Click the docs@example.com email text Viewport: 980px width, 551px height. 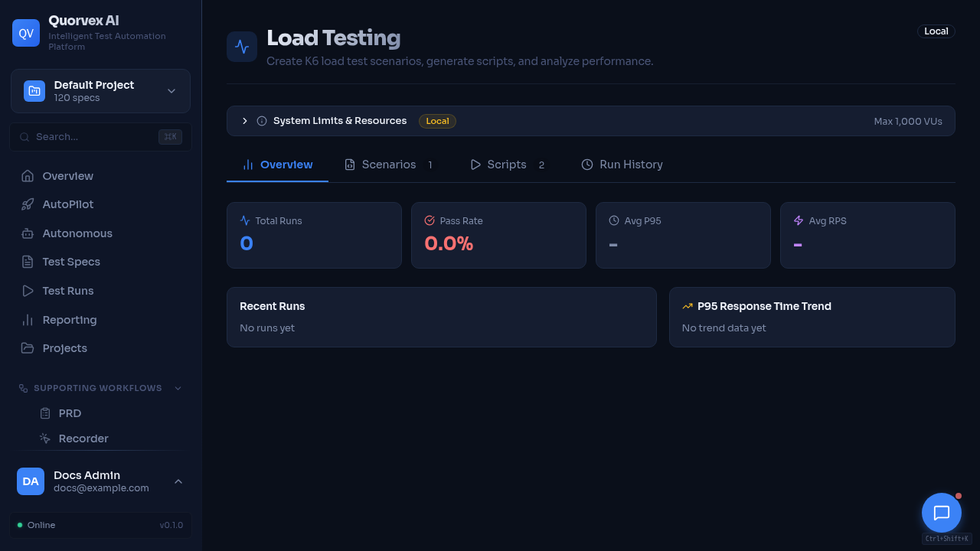pyautogui.click(x=101, y=488)
